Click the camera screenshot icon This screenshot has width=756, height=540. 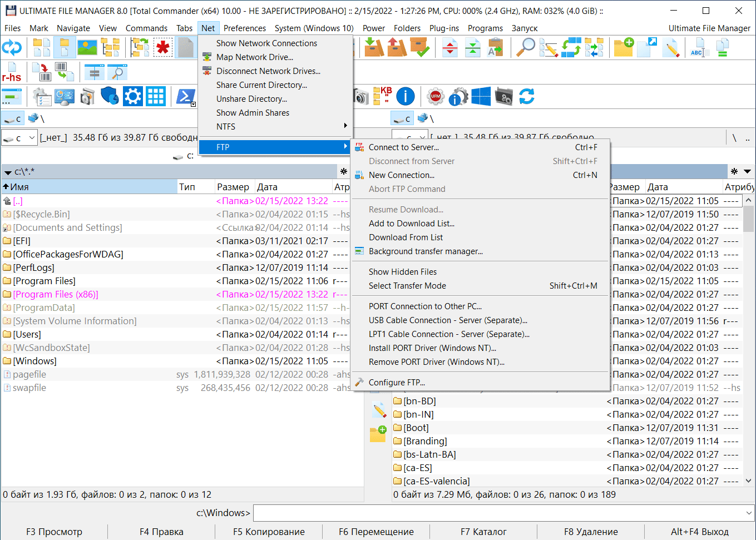(x=361, y=97)
